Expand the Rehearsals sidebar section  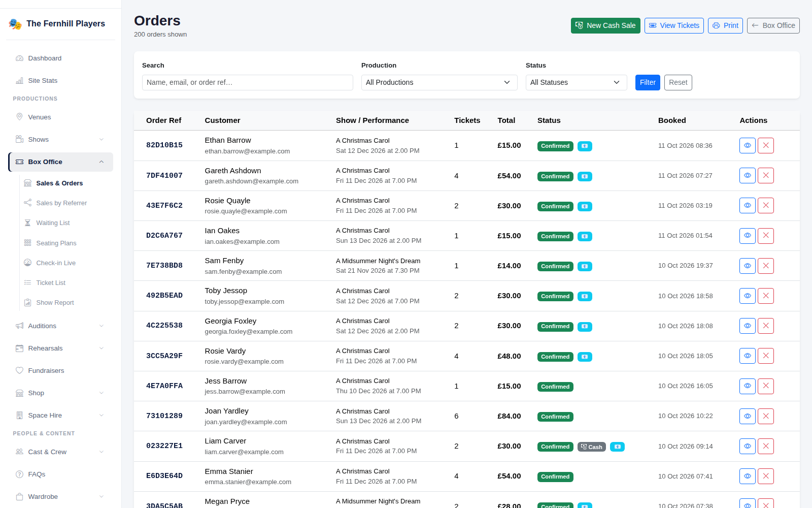[x=60, y=348]
